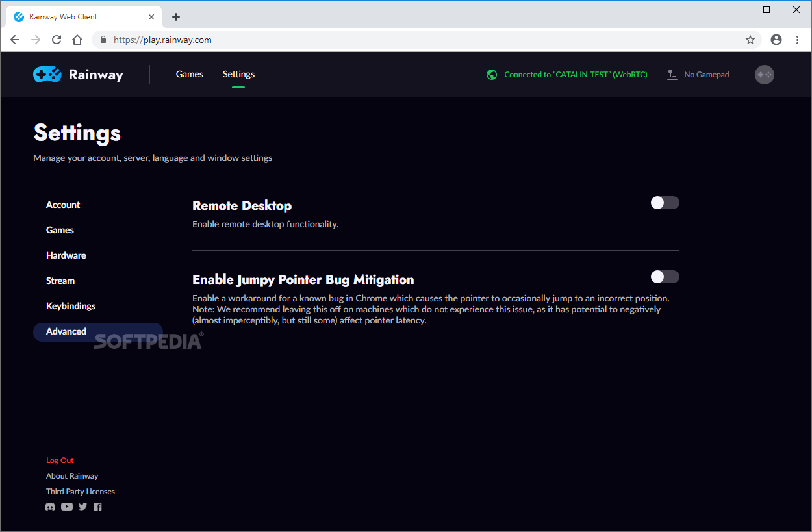The image size is (812, 532).
Task: Reload the page
Action: 57,40
